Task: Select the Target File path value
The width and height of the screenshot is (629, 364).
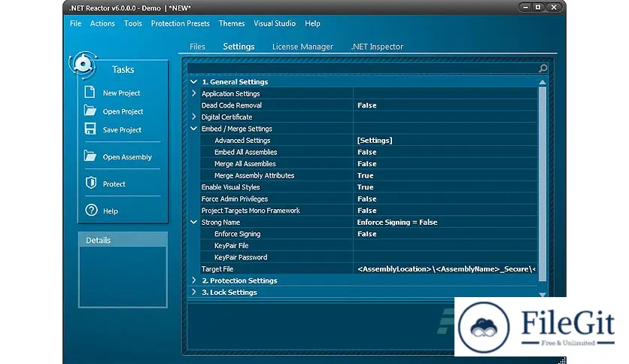Action: coord(446,269)
